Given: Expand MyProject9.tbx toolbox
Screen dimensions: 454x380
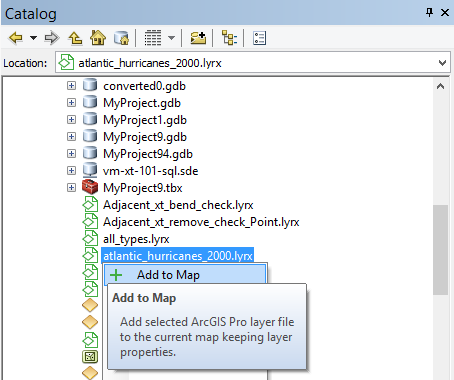Looking at the screenshot, I should pos(71,188).
